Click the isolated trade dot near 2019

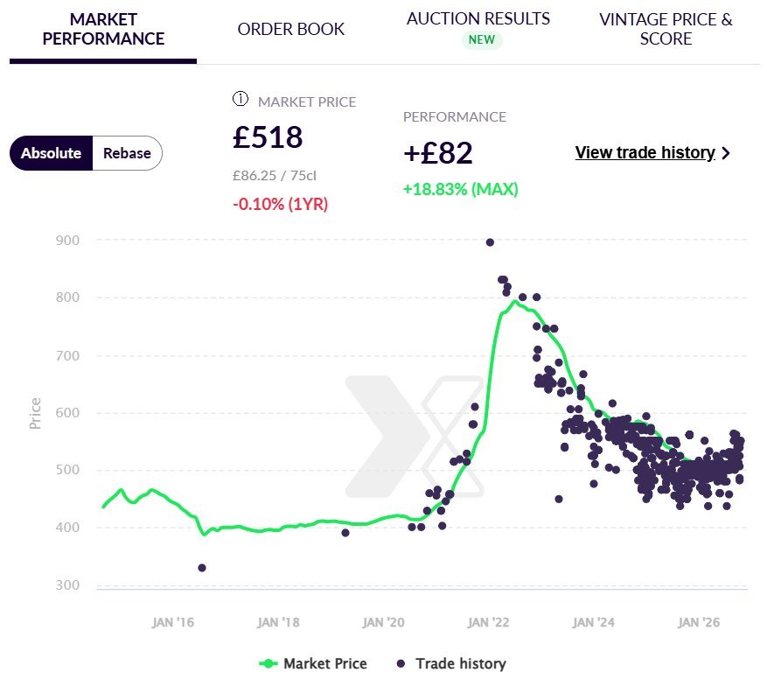pos(345,533)
